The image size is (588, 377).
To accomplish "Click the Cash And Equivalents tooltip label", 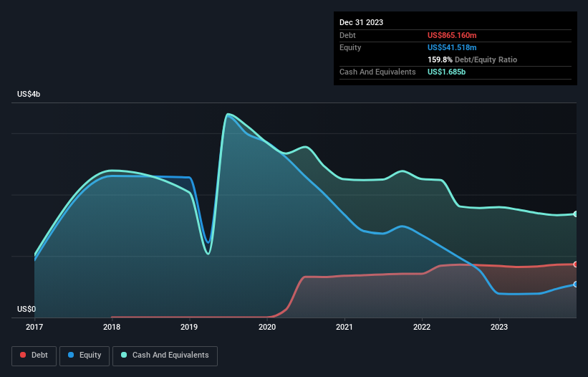I will [377, 72].
